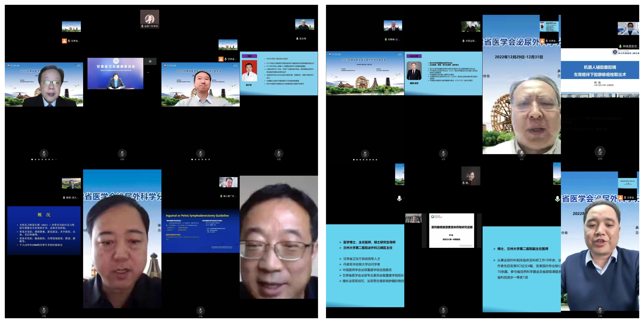Select the 安永寿 video thumbnail

tap(304, 24)
